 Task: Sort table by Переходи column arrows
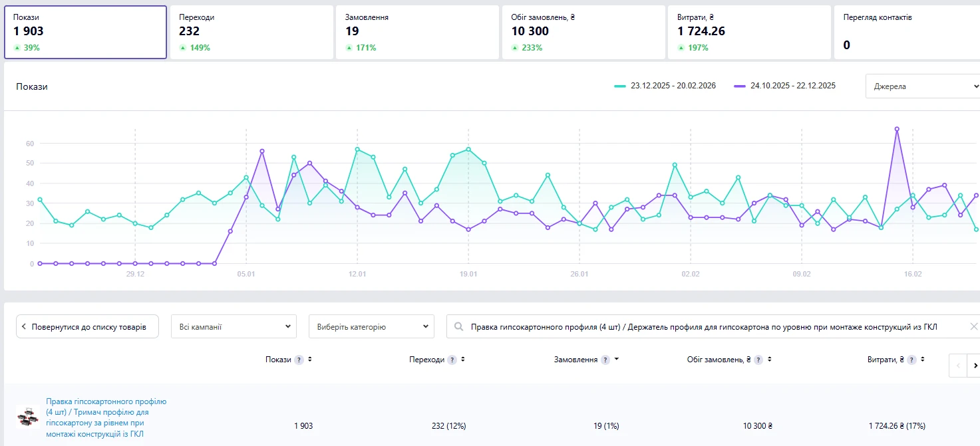463,360
